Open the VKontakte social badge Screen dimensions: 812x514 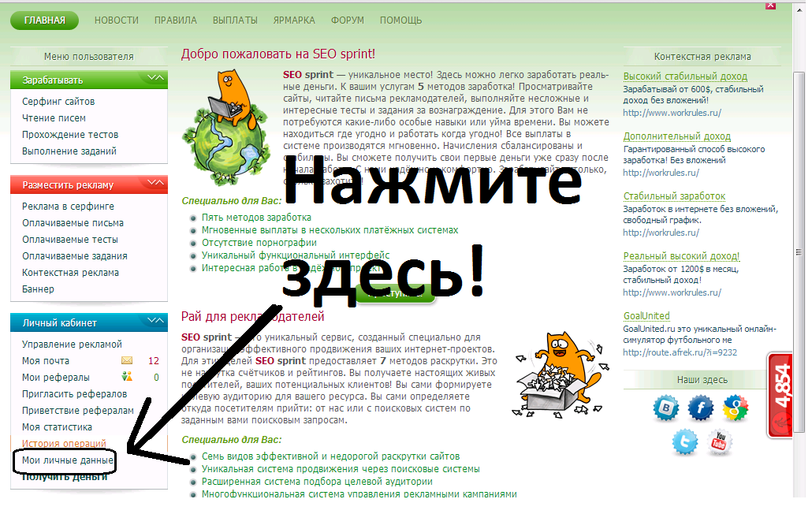[x=665, y=408]
